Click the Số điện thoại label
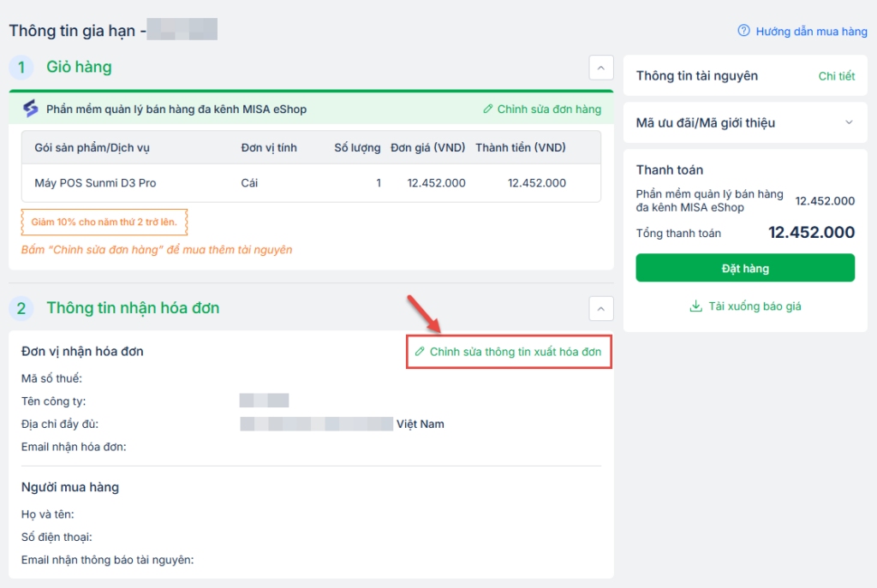This screenshot has height=588, width=877. 57,538
